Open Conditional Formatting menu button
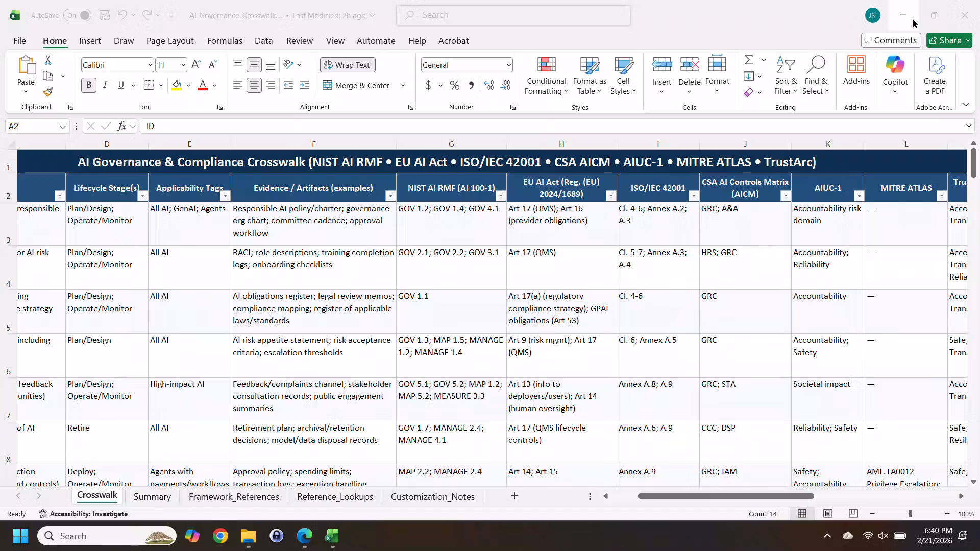Image resolution: width=980 pixels, height=551 pixels. (547, 76)
